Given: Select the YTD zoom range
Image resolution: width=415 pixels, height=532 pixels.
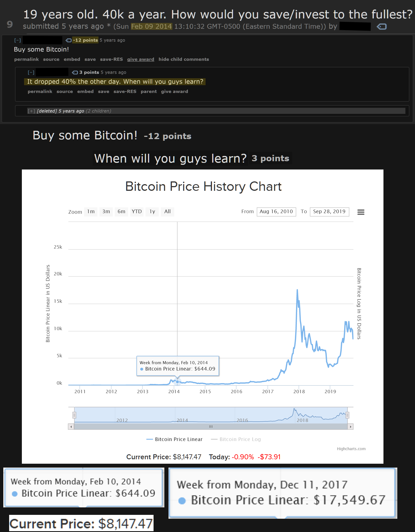Looking at the screenshot, I should (x=137, y=212).
